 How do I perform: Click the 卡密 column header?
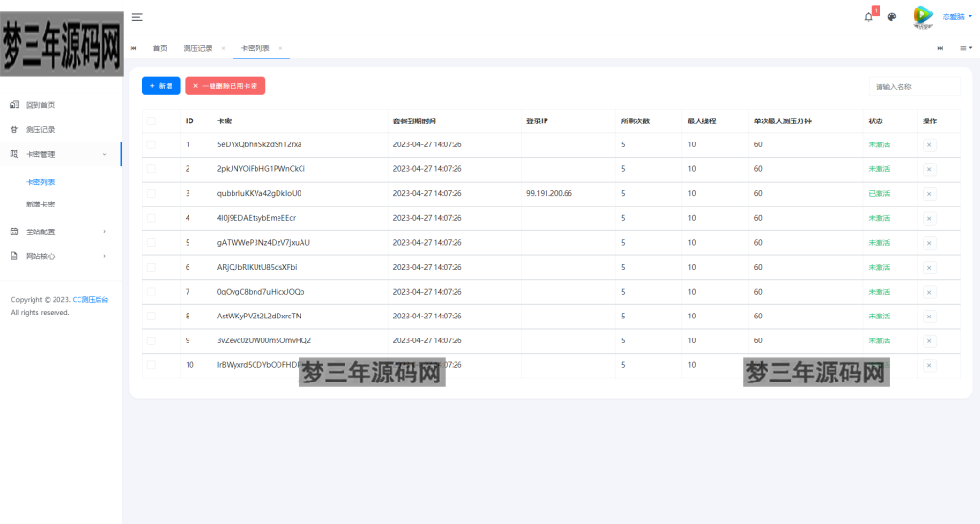(224, 121)
